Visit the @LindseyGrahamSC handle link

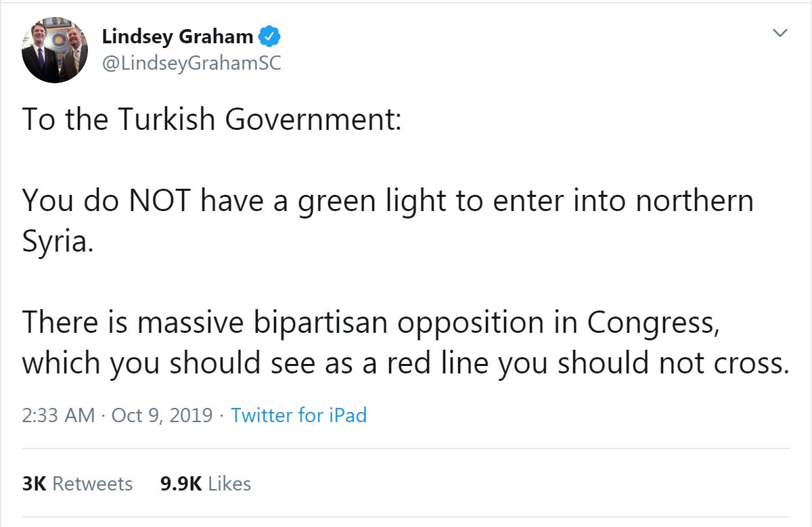click(191, 63)
